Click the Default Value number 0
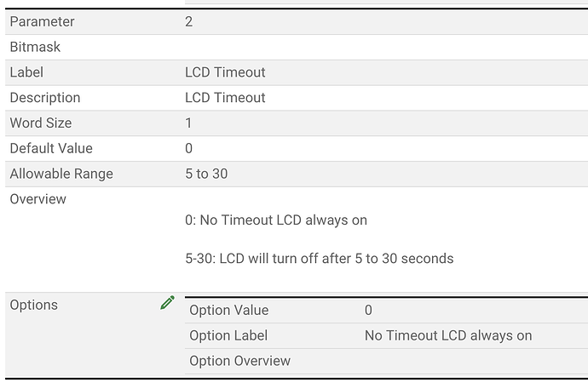Image resolution: width=588 pixels, height=383 pixels. (188, 149)
